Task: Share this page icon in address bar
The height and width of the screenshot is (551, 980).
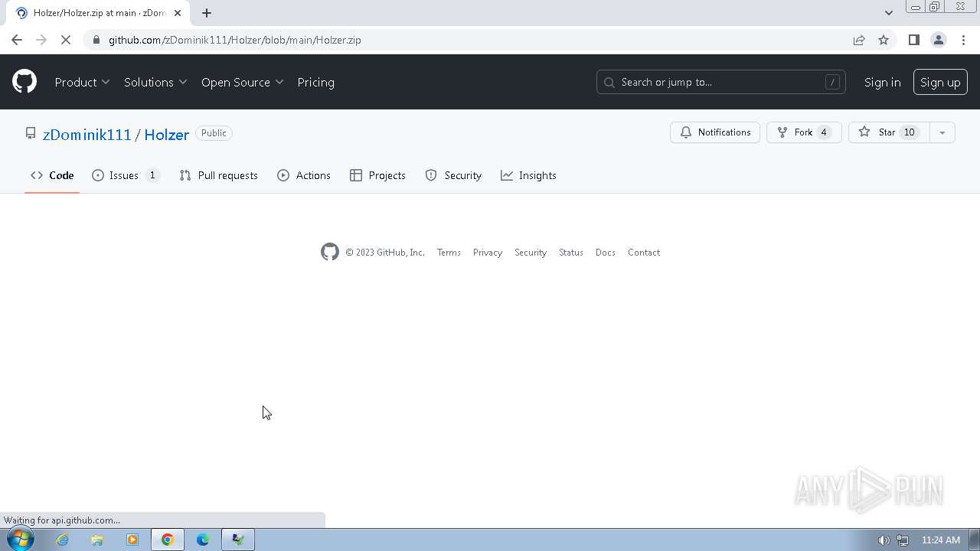Action: [859, 40]
